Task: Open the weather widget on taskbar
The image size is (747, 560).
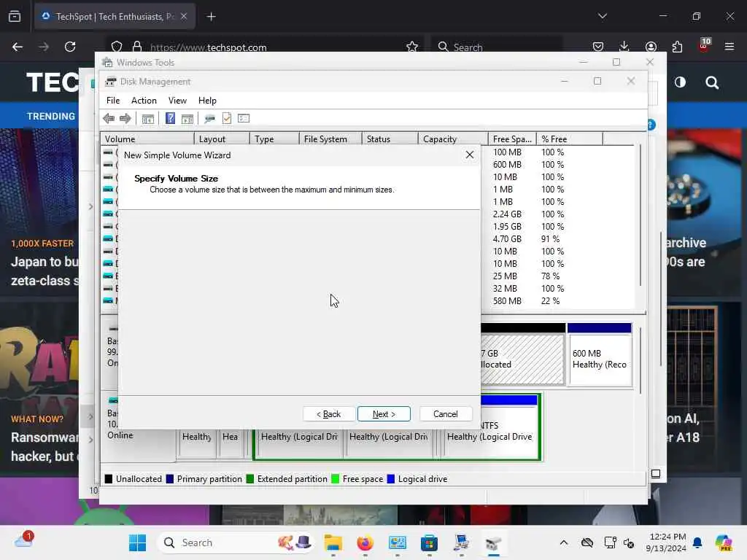Action: point(24,540)
